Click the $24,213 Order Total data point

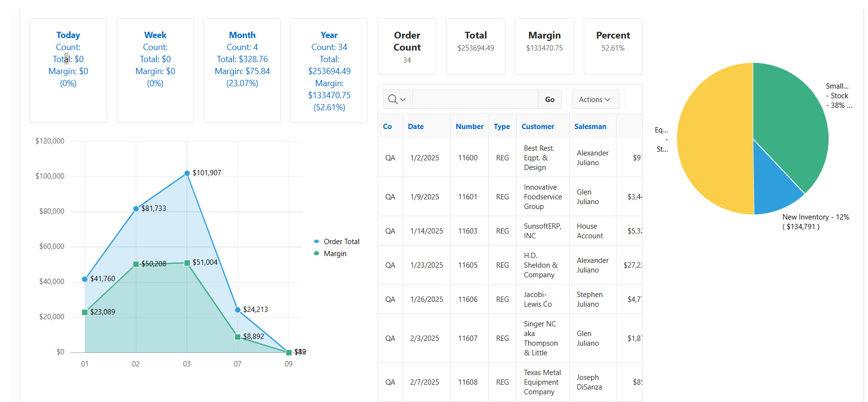click(x=237, y=310)
